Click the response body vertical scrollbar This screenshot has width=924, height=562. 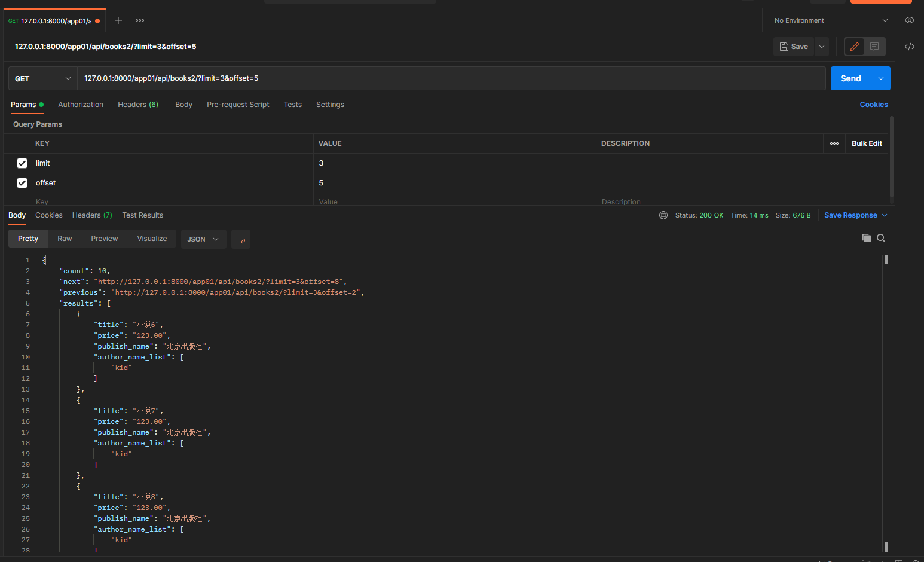(886, 404)
